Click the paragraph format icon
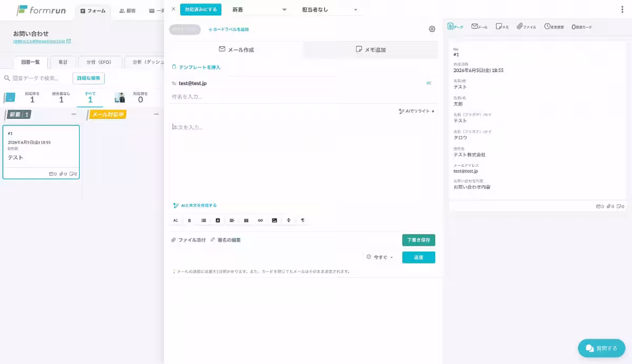Screen dimensions: 632x364 tap(303, 220)
